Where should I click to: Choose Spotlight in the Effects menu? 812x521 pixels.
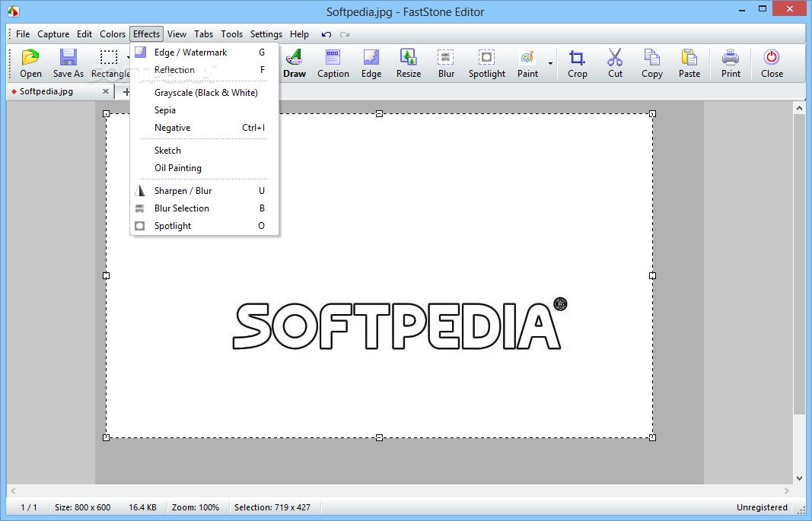coord(204,226)
